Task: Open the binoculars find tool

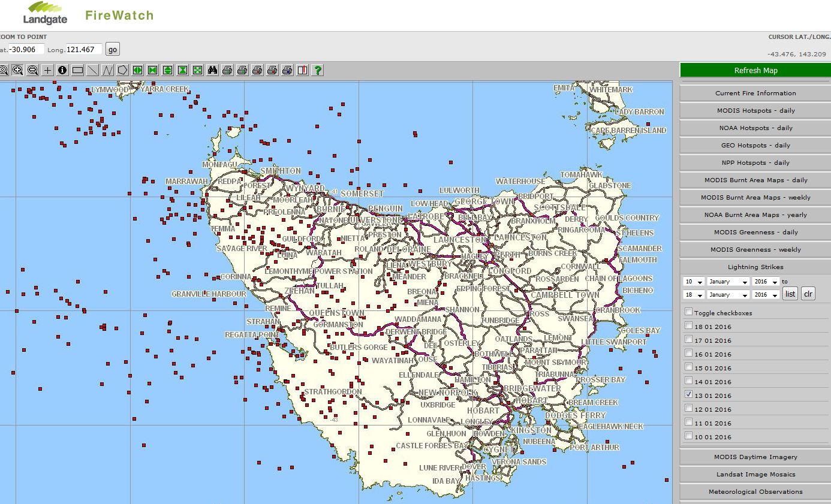Action: click(212, 70)
